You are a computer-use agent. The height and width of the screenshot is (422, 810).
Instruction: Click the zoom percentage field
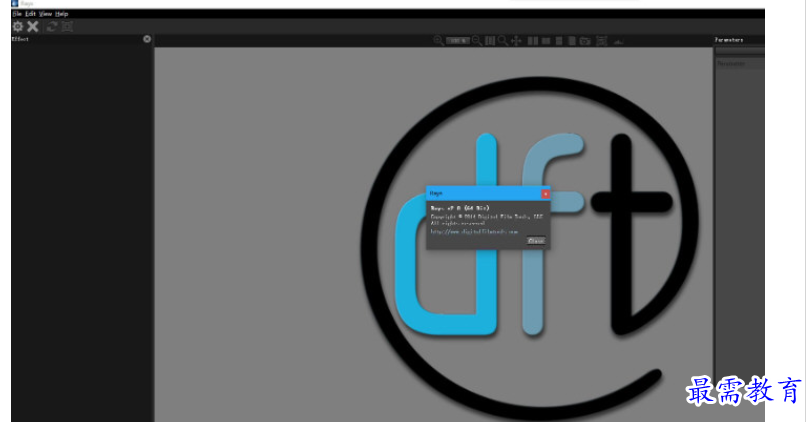tap(458, 40)
